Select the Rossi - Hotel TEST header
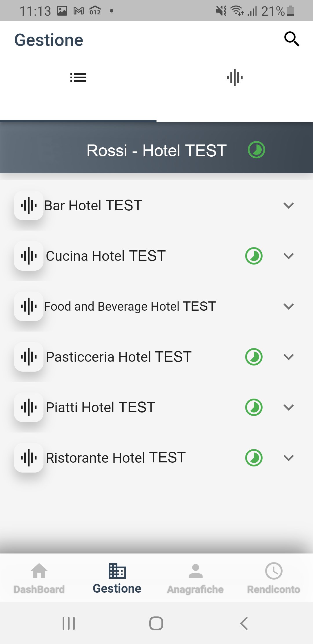 coord(156,151)
